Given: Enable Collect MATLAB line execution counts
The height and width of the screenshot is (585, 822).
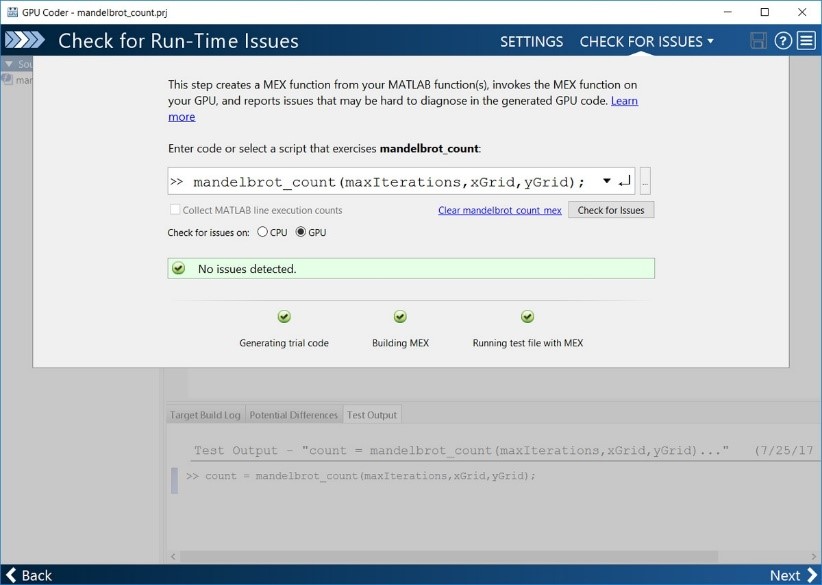Looking at the screenshot, I should [174, 210].
